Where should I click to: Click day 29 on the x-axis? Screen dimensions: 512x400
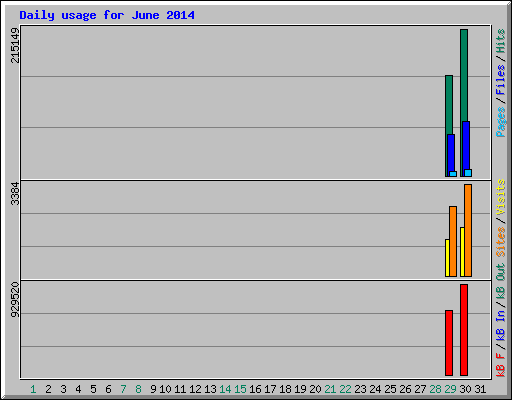click(450, 389)
